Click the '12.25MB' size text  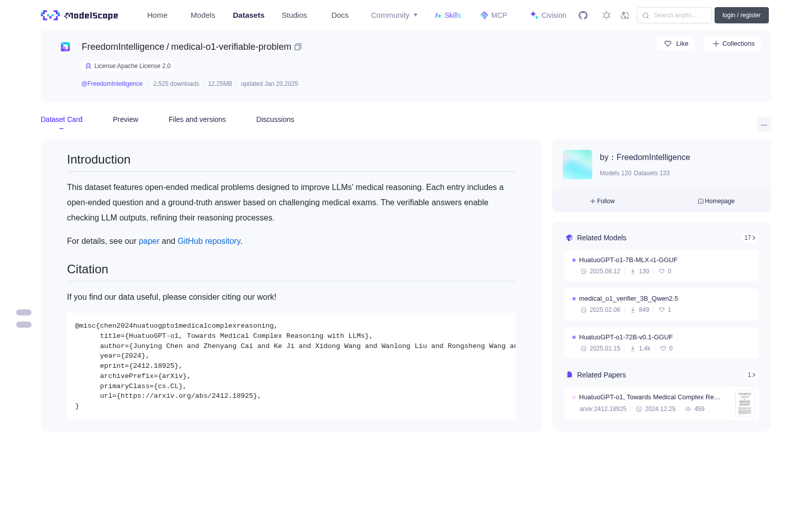click(220, 84)
